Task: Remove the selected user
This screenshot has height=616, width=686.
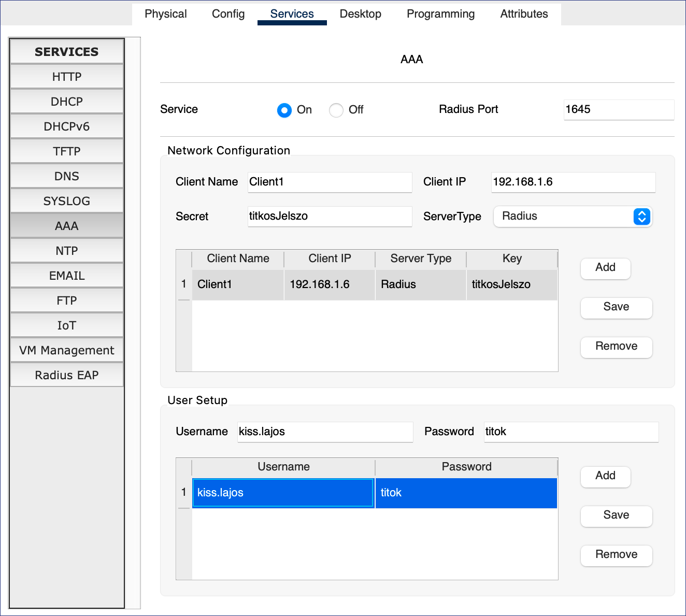Action: click(x=617, y=555)
